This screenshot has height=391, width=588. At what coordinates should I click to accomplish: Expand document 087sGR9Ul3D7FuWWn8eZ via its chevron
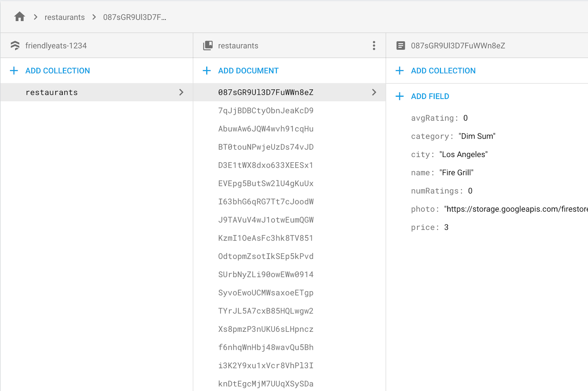pos(374,92)
